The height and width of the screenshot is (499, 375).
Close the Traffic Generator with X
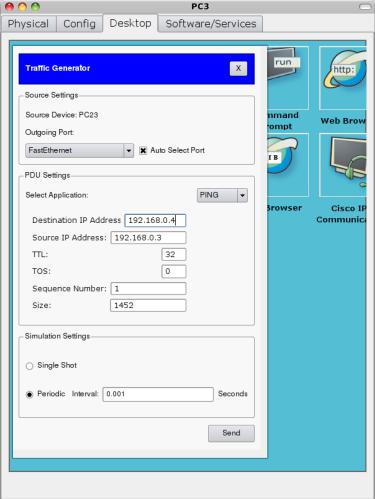[x=238, y=68]
